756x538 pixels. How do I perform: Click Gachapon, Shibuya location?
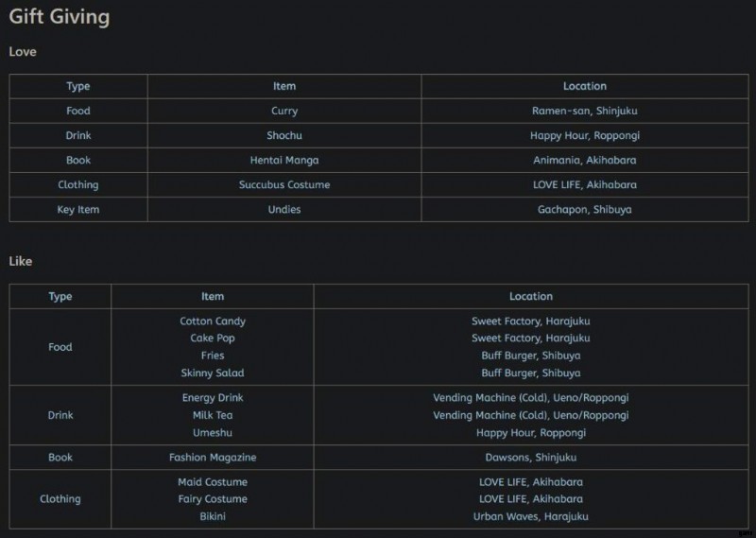(x=584, y=210)
